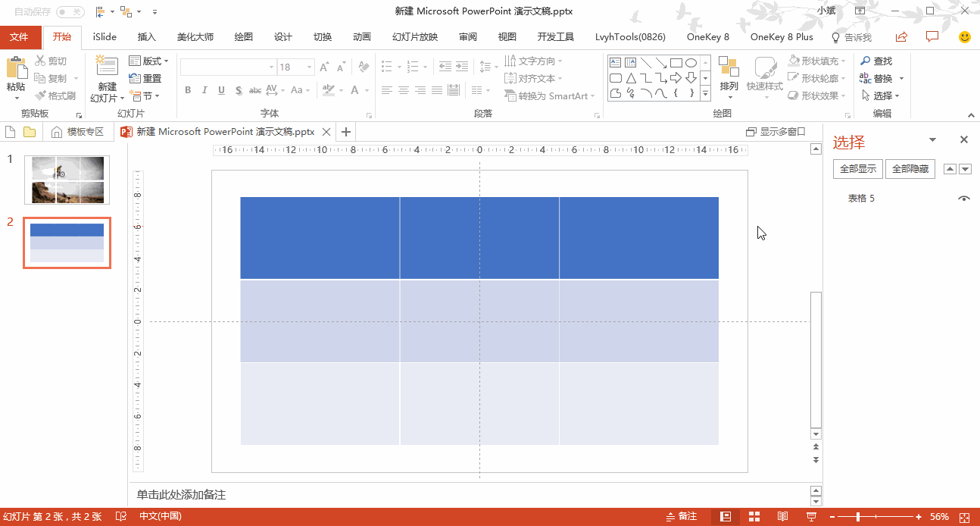980x526 pixels.
Task: Toggle italic formatting
Action: pos(204,90)
